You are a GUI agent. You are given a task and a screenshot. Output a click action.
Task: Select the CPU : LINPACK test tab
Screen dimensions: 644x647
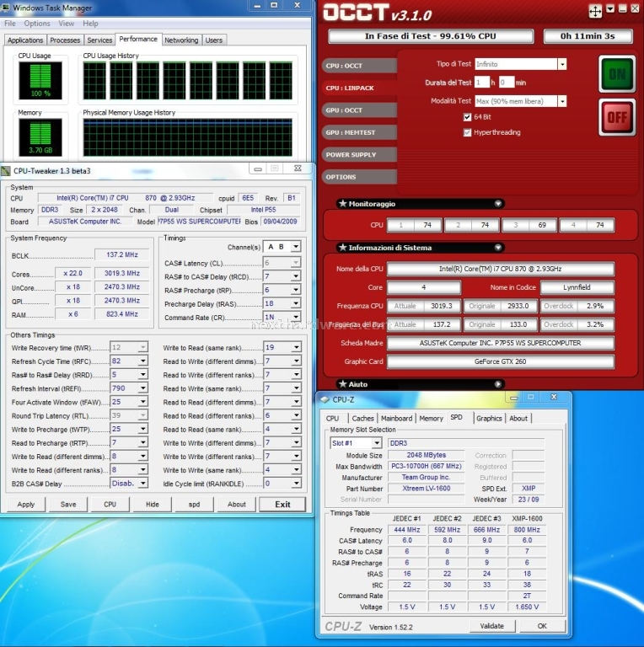tap(359, 88)
